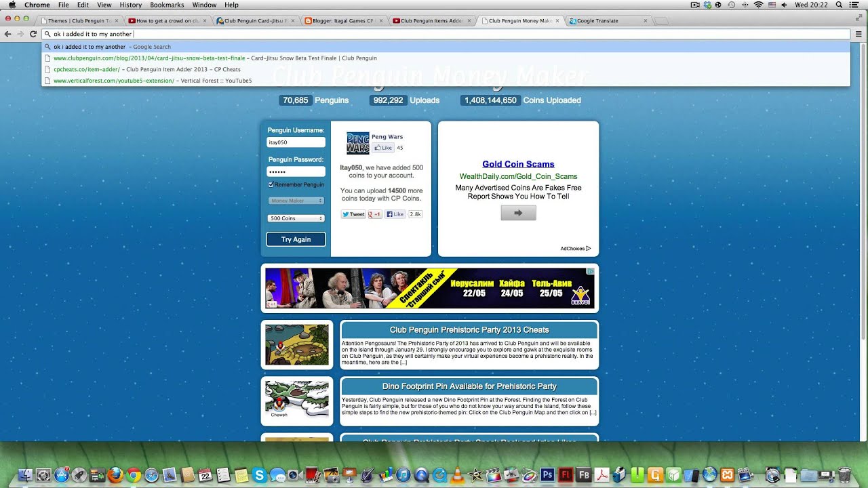The height and width of the screenshot is (488, 868).
Task: Open Skype from the dock
Action: click(x=260, y=475)
